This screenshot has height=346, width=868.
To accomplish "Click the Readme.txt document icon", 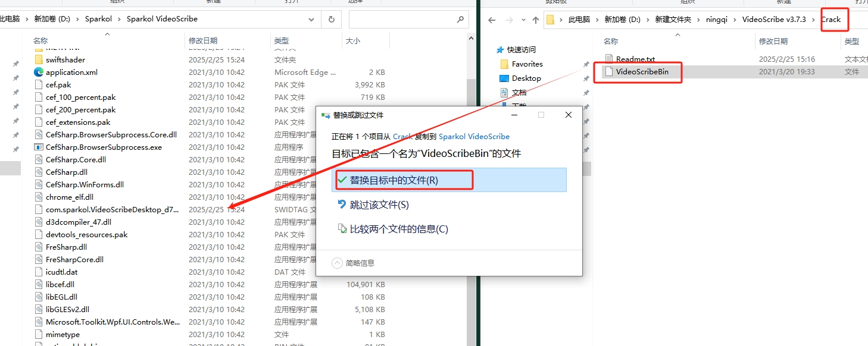I will 608,59.
